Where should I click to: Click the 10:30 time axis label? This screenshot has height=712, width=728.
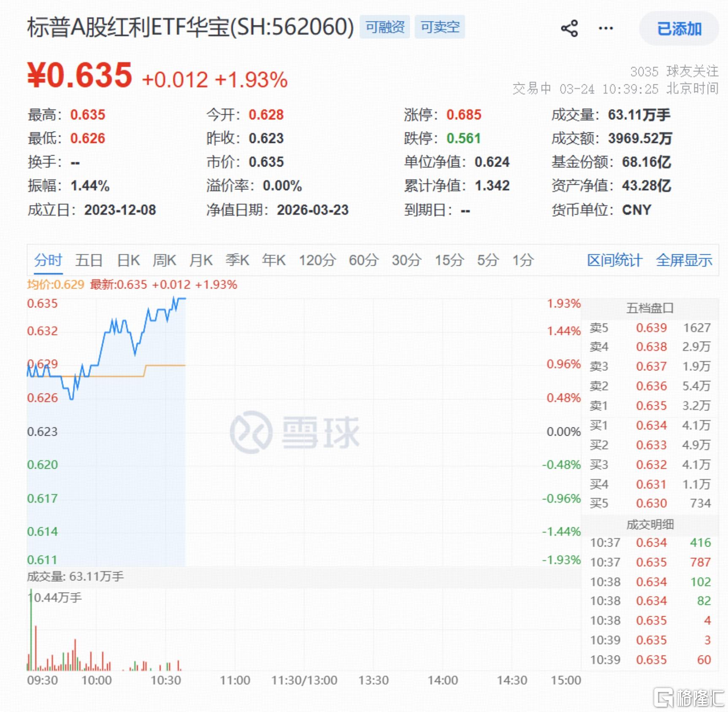tap(166, 680)
